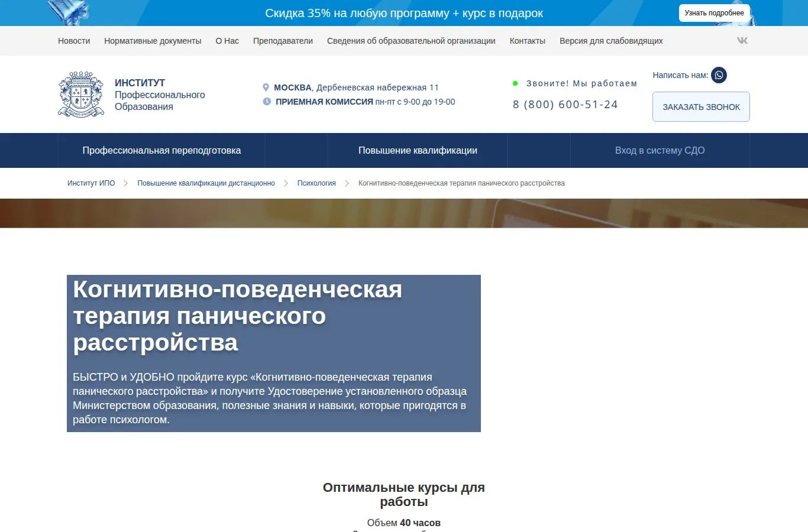
Task: Click the Скидка 35% promo banner text
Action: click(404, 13)
